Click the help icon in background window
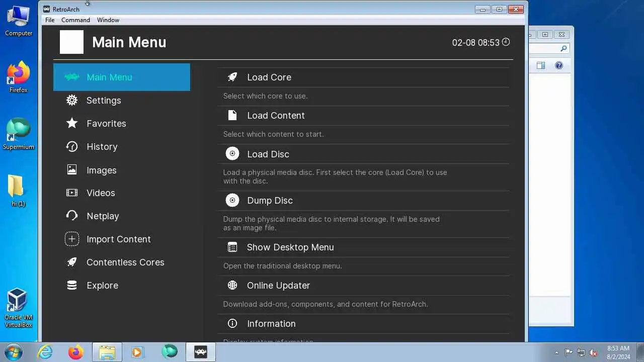Screen dimensions: 644x362 pos(558,65)
